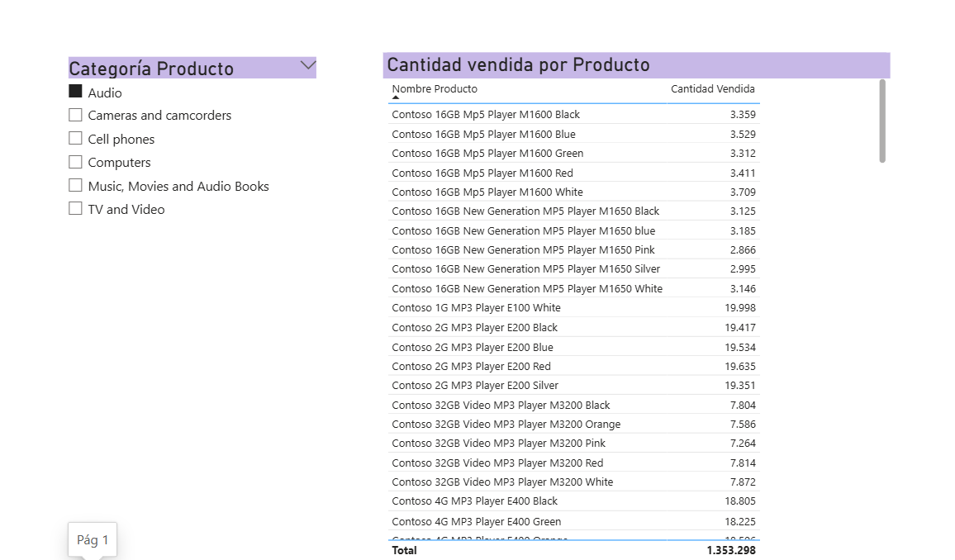This screenshot has width=955, height=560.
Task: Check the Computers checkbox
Action: pyautogui.click(x=75, y=162)
